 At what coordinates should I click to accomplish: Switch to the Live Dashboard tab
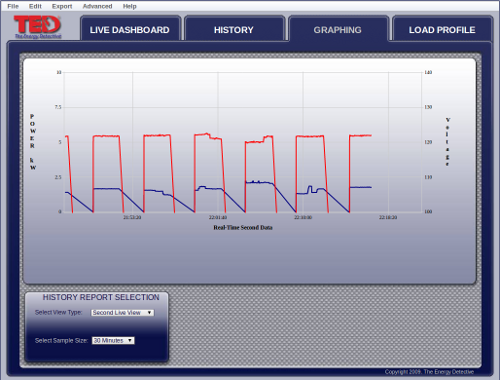(130, 29)
